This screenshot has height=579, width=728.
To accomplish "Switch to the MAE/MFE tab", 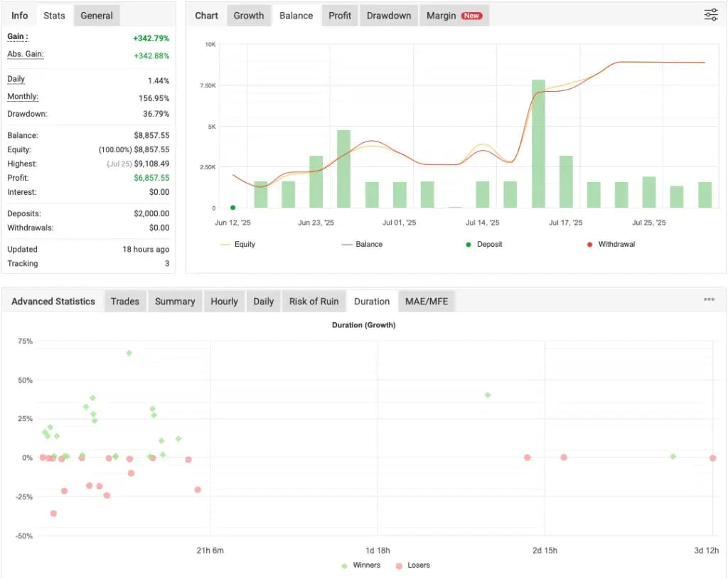I will (427, 301).
